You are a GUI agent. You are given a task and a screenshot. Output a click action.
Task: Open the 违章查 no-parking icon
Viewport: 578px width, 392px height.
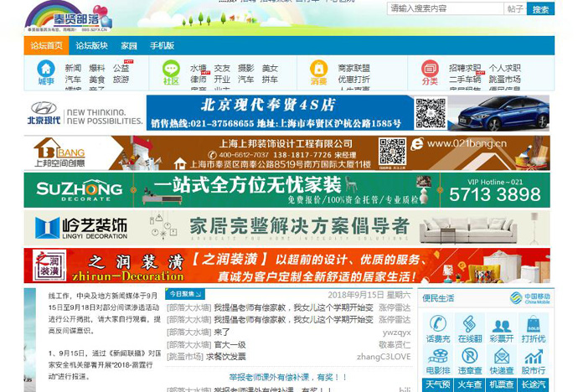click(x=470, y=360)
